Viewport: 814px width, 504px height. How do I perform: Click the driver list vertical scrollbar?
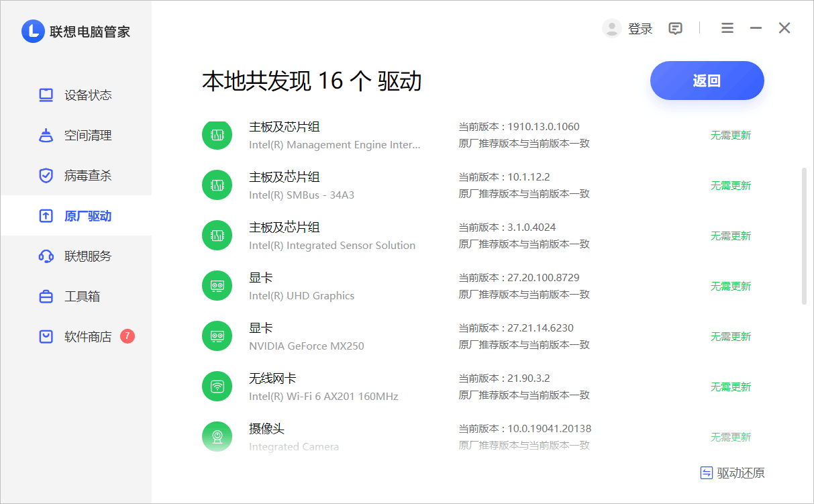click(x=805, y=236)
